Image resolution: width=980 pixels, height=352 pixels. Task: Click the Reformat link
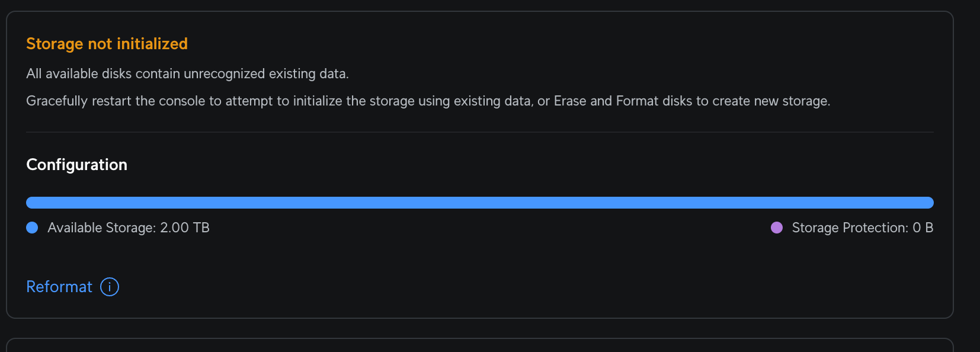click(59, 287)
